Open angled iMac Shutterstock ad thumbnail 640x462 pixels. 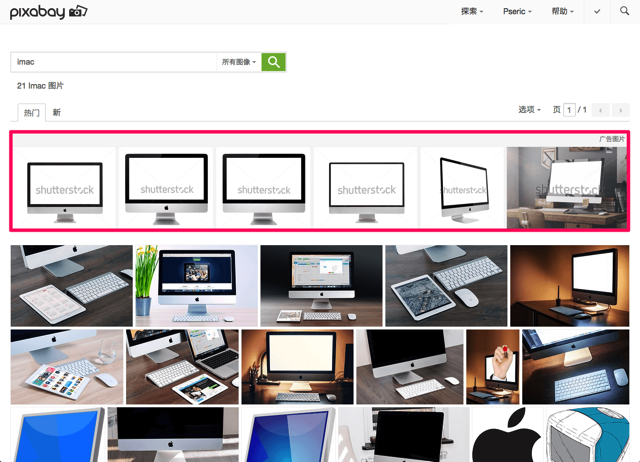coord(463,187)
